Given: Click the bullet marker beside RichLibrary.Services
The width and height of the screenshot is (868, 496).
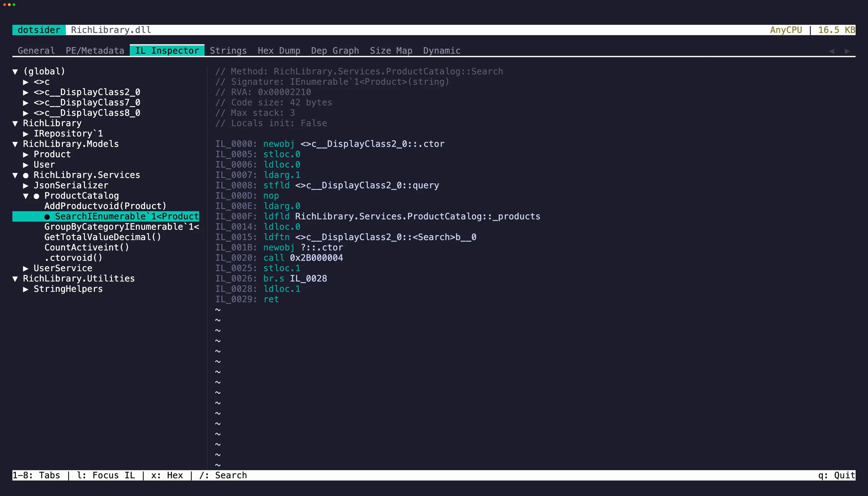Looking at the screenshot, I should click(25, 175).
